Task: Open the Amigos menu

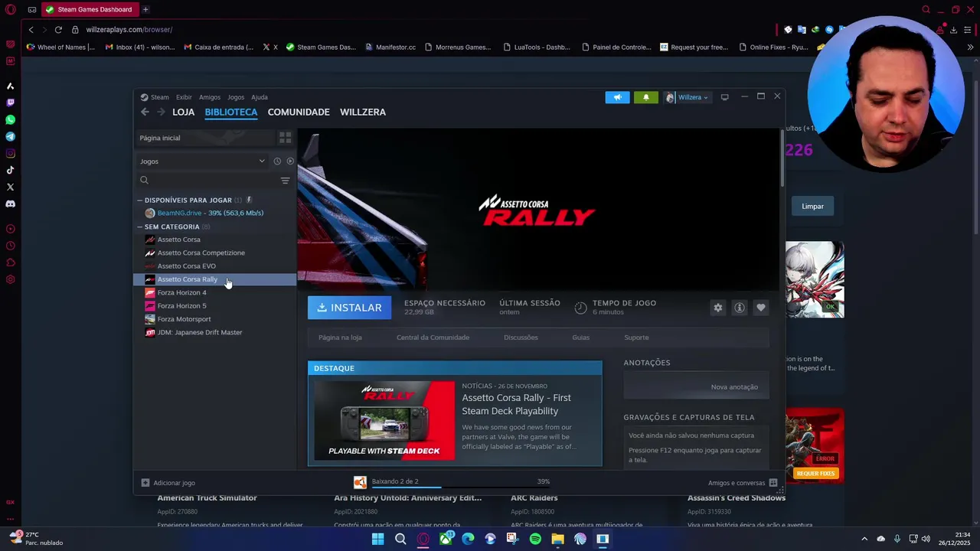Action: (210, 97)
